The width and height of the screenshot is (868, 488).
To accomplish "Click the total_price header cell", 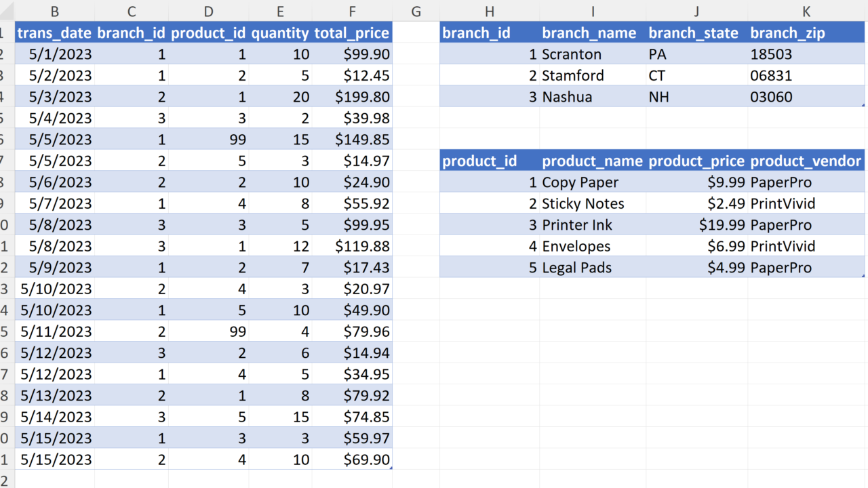I will [351, 33].
